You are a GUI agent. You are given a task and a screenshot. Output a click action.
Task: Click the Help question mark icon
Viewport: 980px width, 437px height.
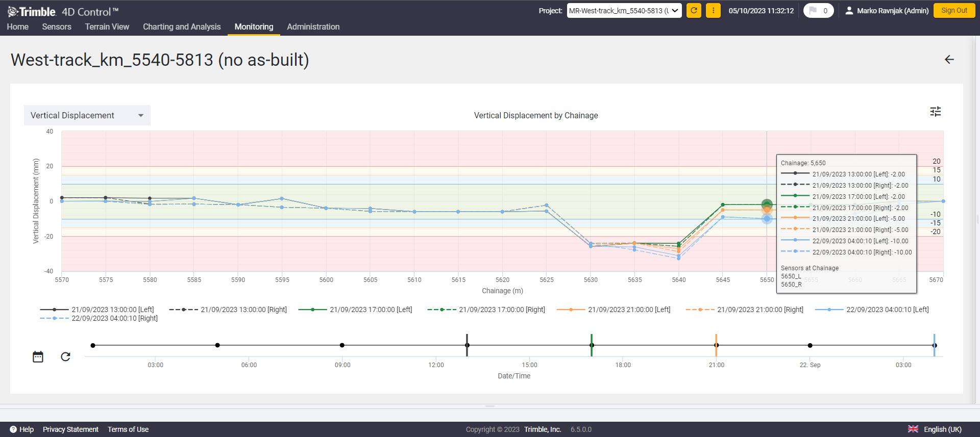tap(13, 429)
